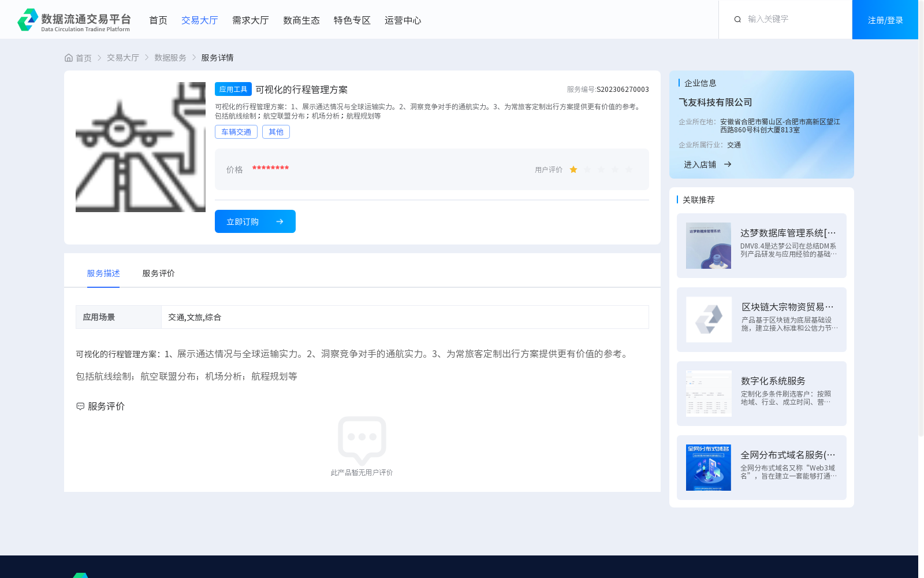The image size is (924, 578).
Task: Click the search magnifier icon
Action: [x=737, y=20]
